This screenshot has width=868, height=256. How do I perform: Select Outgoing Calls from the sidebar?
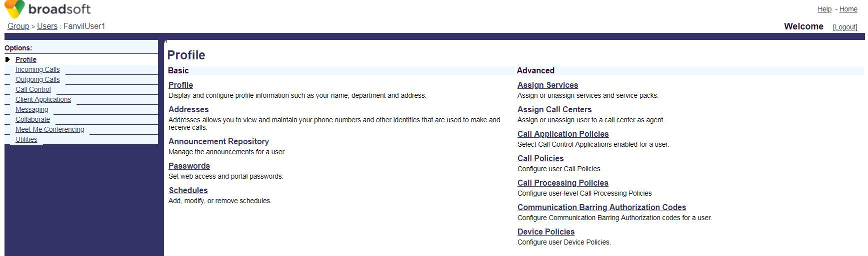click(37, 80)
